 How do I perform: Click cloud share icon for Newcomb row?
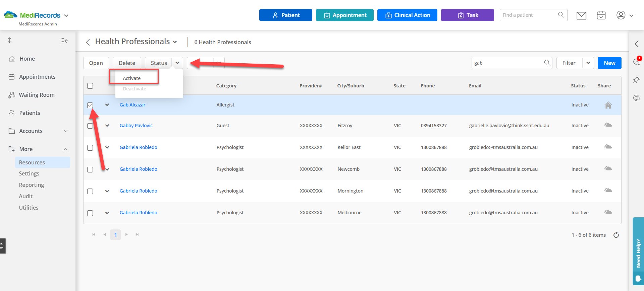point(608,168)
